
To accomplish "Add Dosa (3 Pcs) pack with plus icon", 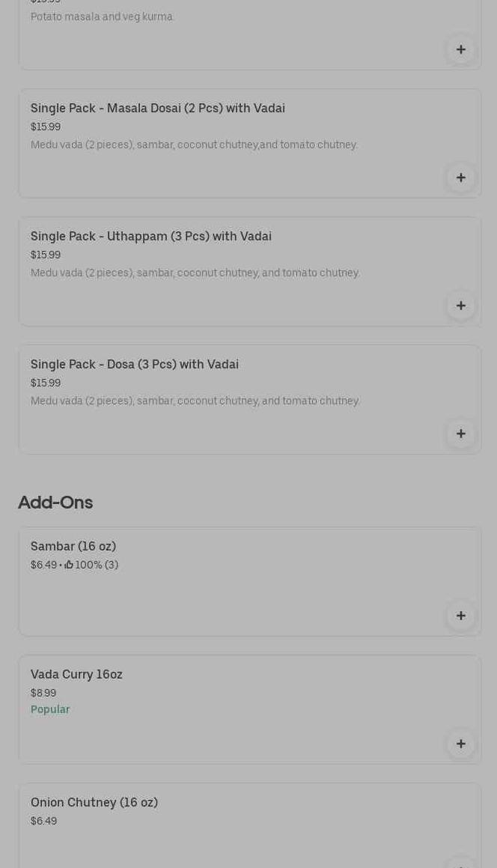I will click(460, 434).
